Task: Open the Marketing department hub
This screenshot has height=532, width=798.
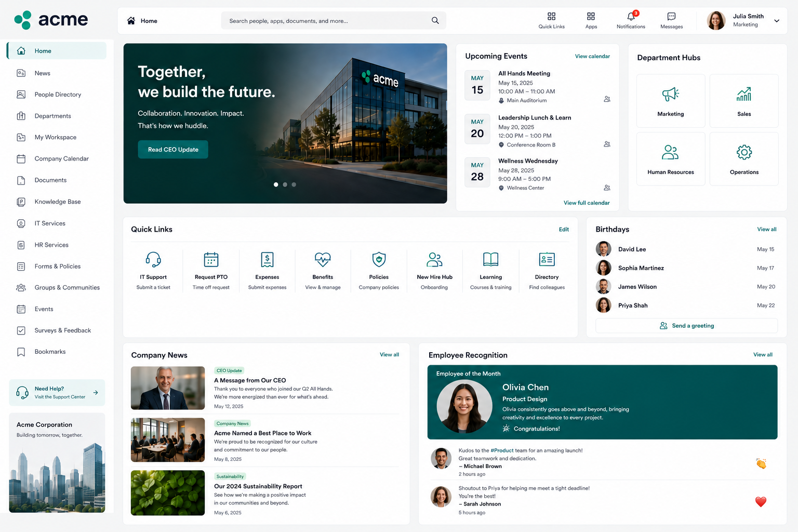Action: [x=671, y=101]
